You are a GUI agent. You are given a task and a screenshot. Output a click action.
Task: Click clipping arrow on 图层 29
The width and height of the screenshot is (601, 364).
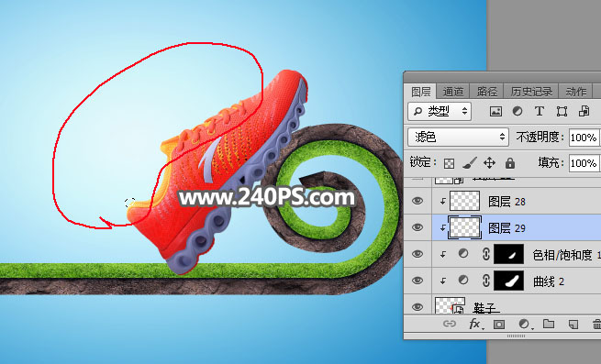pos(442,228)
